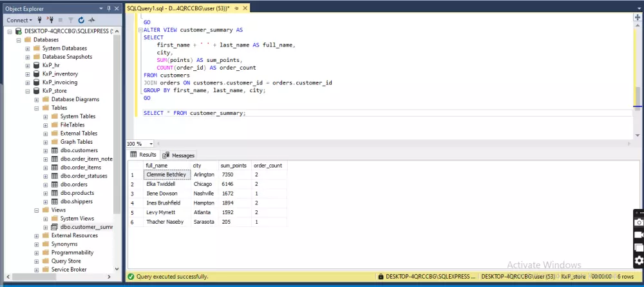Open Activity Monitor pulse icon
644x287 pixels.
tap(91, 20)
